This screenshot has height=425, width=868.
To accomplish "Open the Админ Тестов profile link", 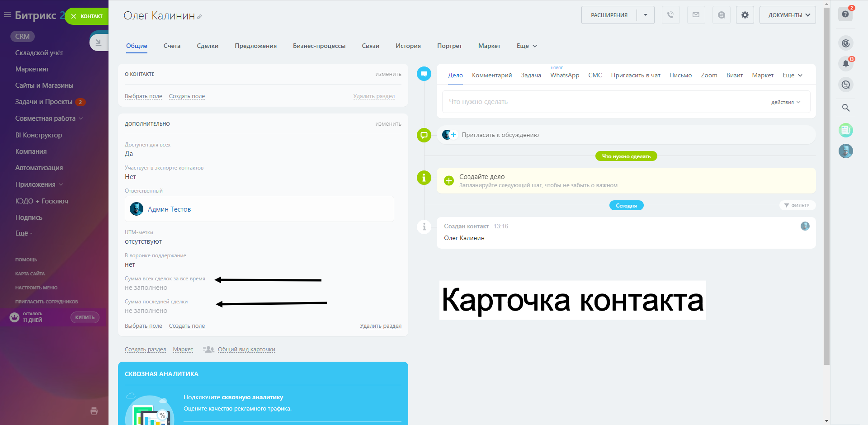I will [x=170, y=209].
